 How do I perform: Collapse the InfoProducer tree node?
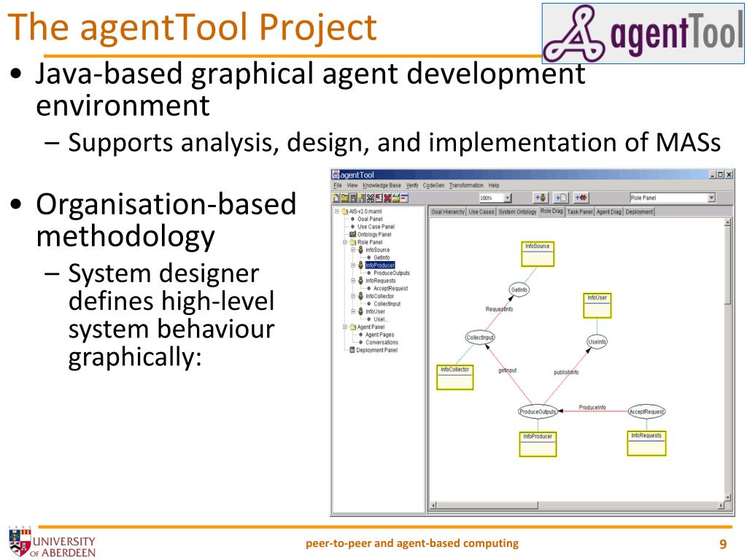(x=353, y=265)
